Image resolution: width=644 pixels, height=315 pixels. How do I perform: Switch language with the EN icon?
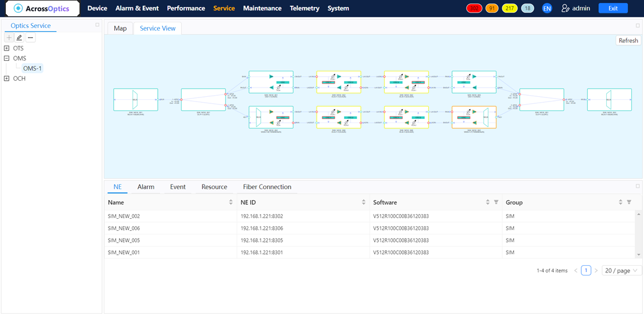(547, 8)
